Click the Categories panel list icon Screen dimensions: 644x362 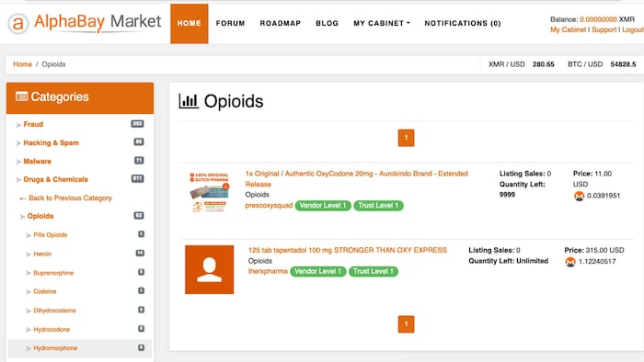tap(21, 96)
